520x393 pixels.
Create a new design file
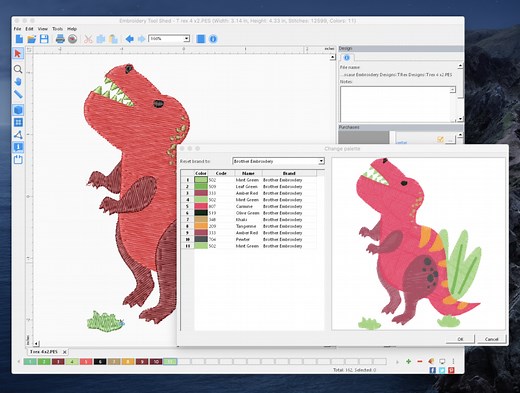[19, 39]
